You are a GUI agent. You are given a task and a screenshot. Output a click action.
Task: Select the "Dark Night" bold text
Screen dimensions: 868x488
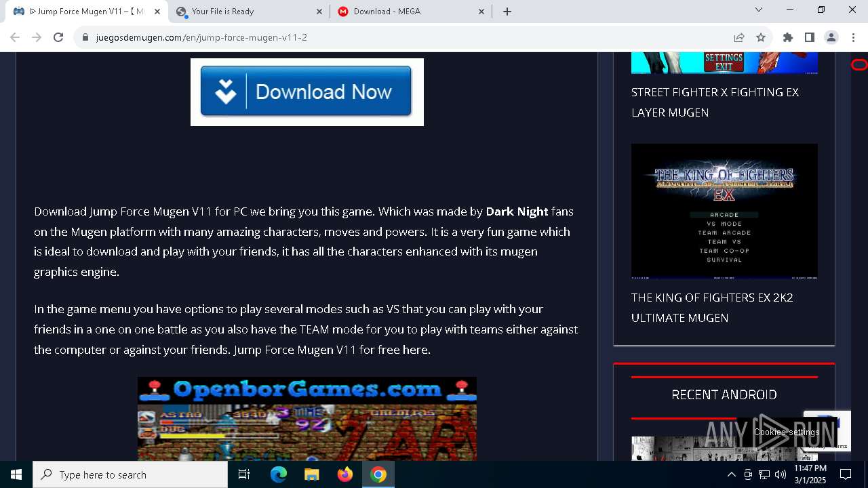tap(517, 211)
